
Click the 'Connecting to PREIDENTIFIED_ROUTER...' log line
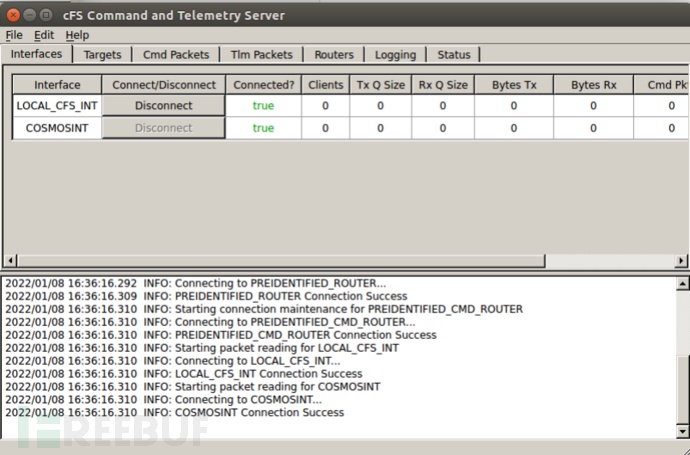click(x=195, y=283)
